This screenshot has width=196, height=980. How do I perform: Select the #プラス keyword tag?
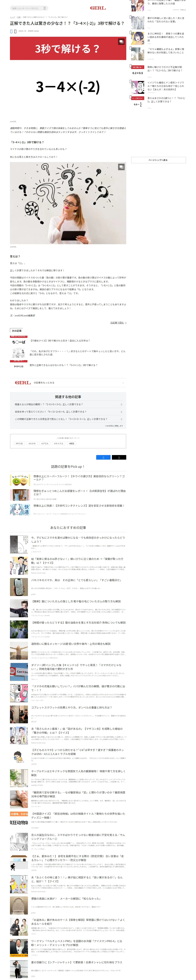(45, 443)
